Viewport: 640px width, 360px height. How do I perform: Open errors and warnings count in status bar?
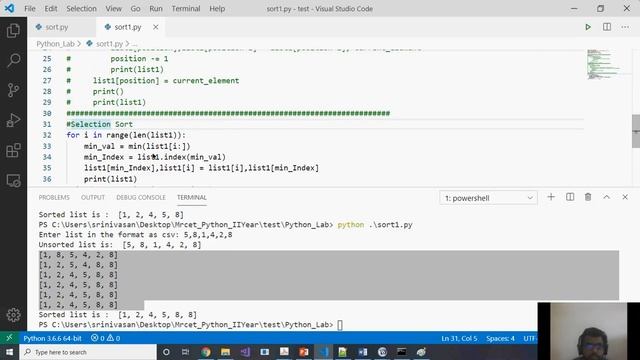(105, 338)
